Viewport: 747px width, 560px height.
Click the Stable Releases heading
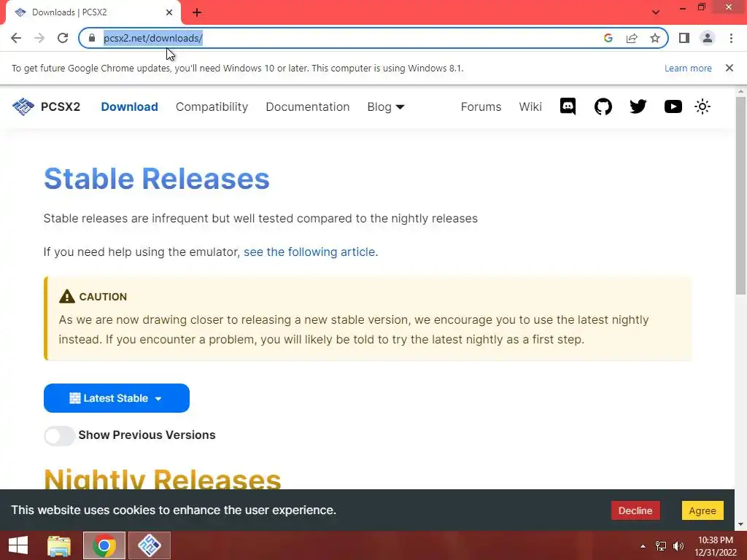[x=157, y=179]
